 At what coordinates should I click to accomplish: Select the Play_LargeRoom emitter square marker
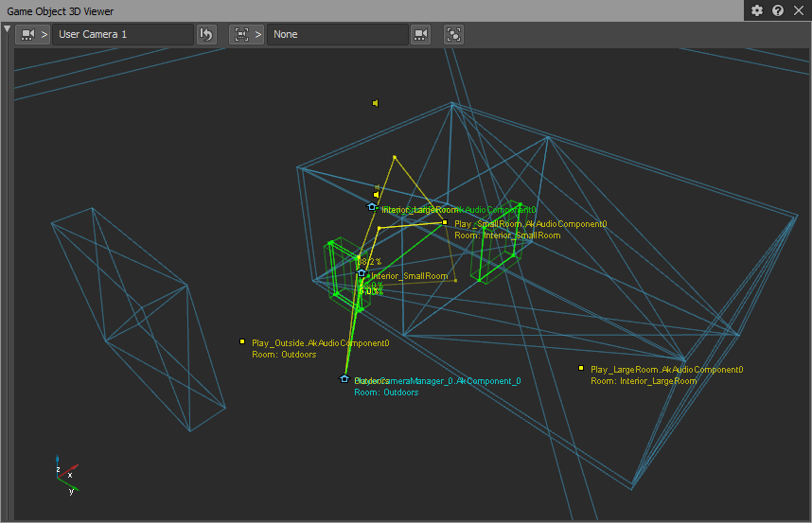(581, 368)
